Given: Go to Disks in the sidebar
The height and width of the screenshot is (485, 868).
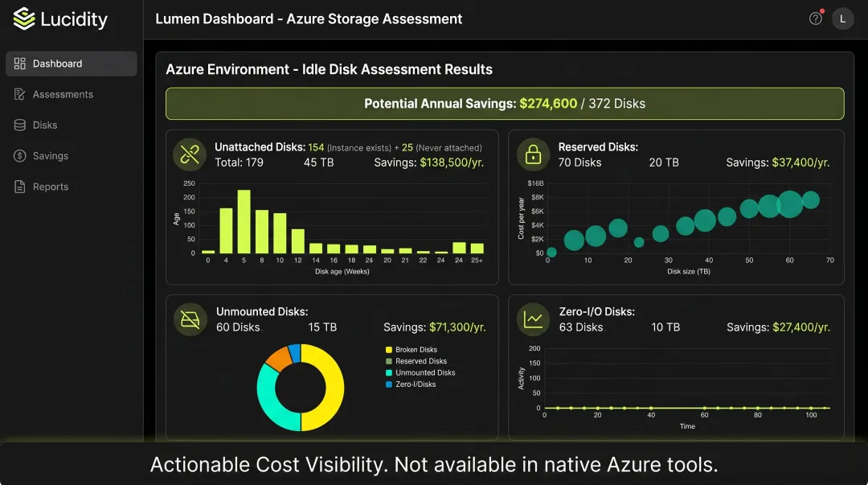Looking at the screenshot, I should pos(72,125).
